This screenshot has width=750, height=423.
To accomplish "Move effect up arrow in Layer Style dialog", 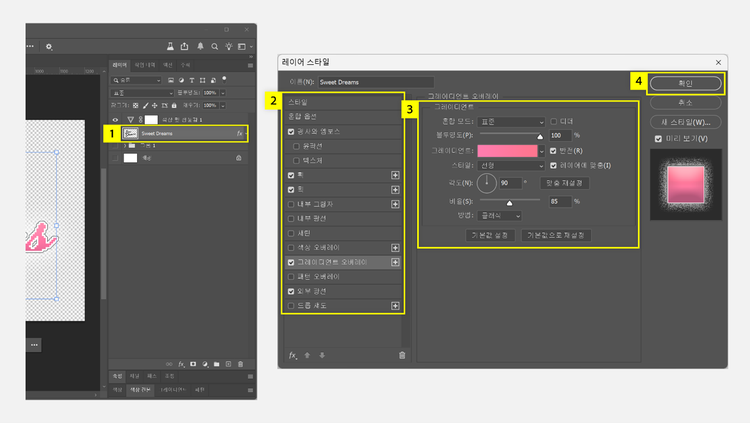I will [x=307, y=355].
